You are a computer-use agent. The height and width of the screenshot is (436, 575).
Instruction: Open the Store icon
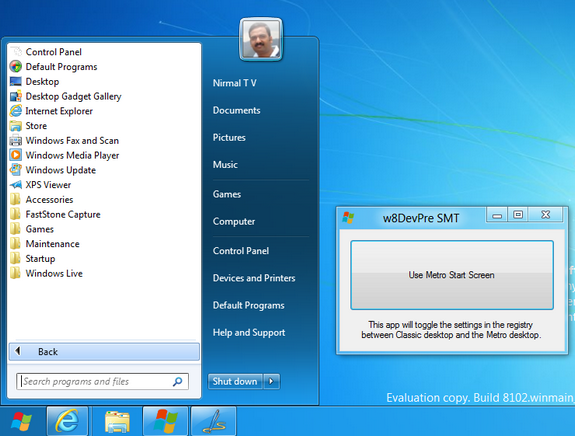[16, 126]
